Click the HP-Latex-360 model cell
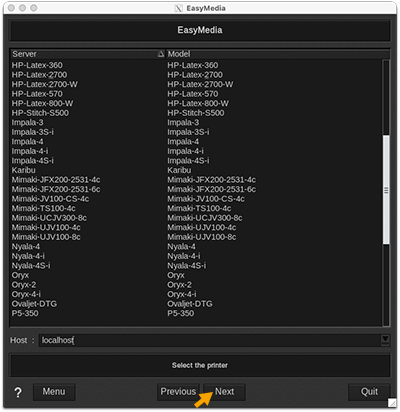 (x=193, y=65)
